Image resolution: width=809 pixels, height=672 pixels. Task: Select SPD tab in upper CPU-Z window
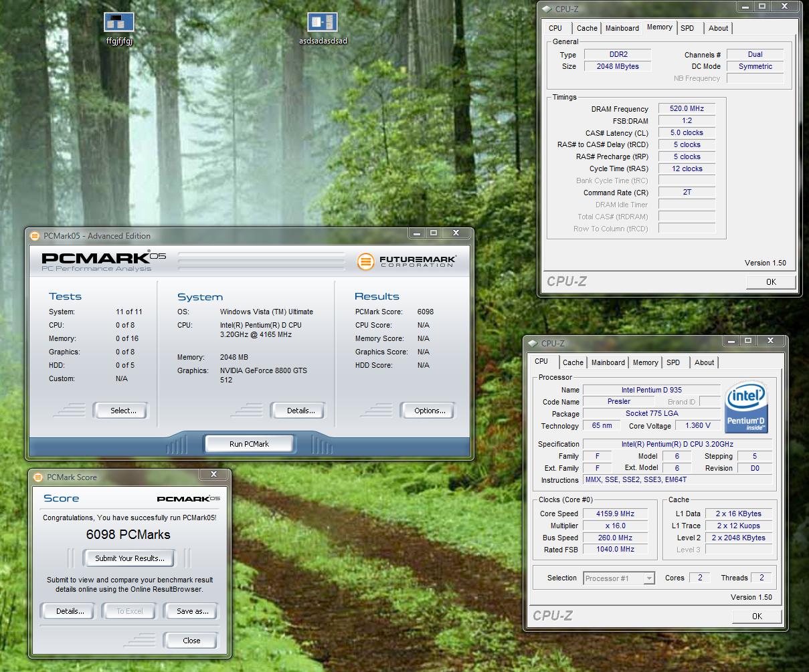[687, 28]
